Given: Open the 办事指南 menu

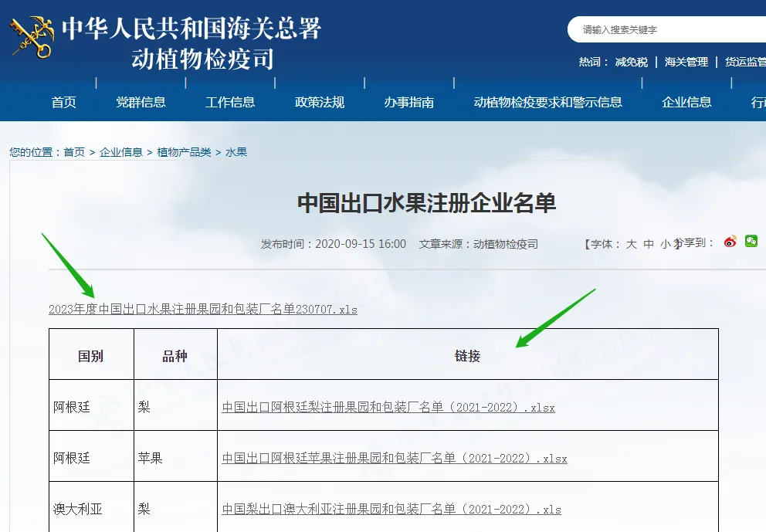Looking at the screenshot, I should (408, 101).
